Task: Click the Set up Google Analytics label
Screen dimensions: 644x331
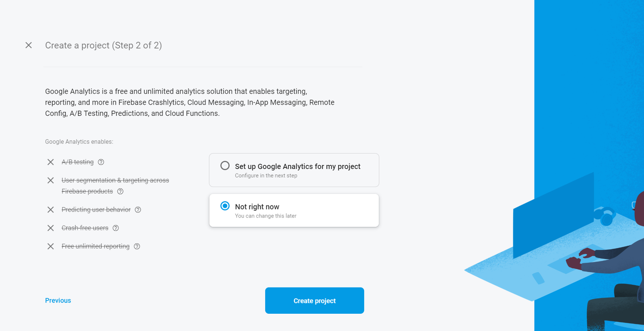Action: point(297,166)
